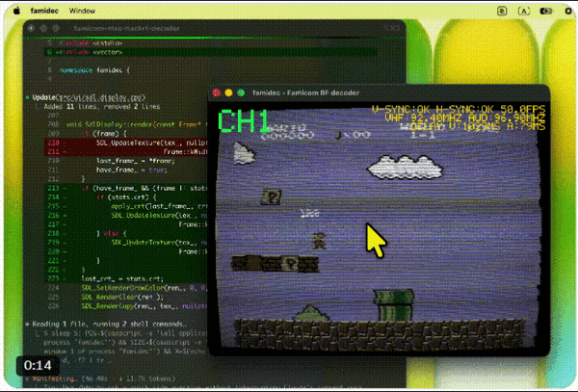Click added line 218 '} else {'
578x392 pixels.
[125, 233]
